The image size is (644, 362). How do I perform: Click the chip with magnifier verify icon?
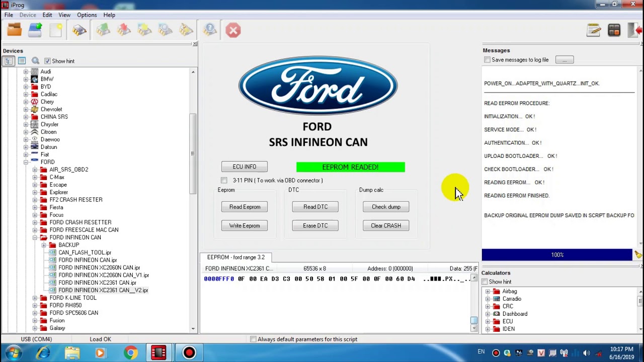(165, 30)
